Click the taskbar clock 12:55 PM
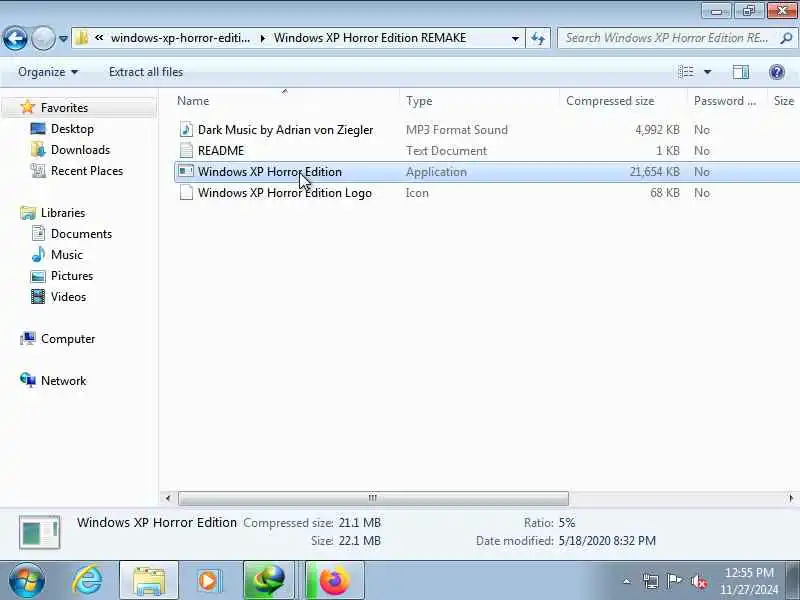The width and height of the screenshot is (800, 600). (x=749, y=572)
